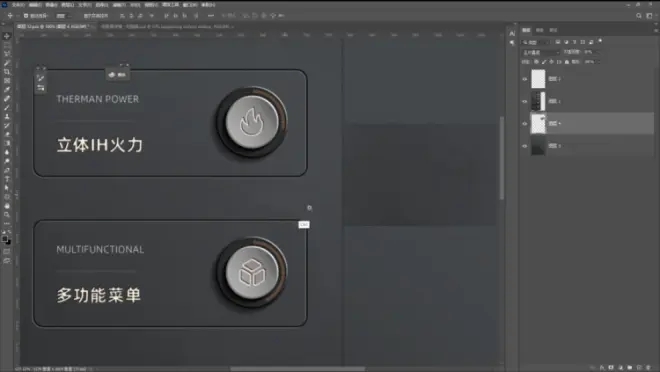This screenshot has width=660, height=372.
Task: Open the Layer menu
Action: 68,5
